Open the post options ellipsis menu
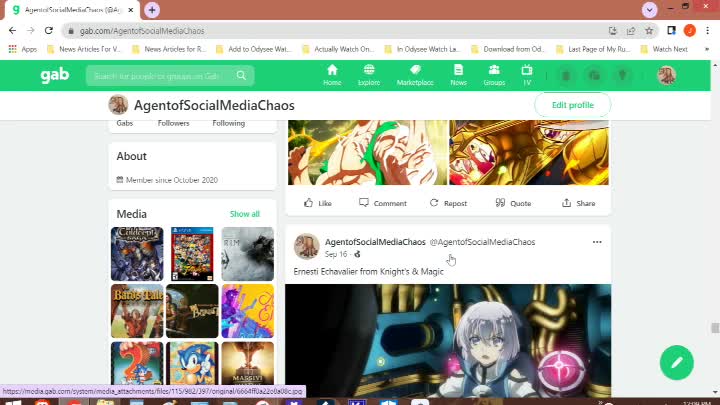This screenshot has height=405, width=720. [597, 242]
